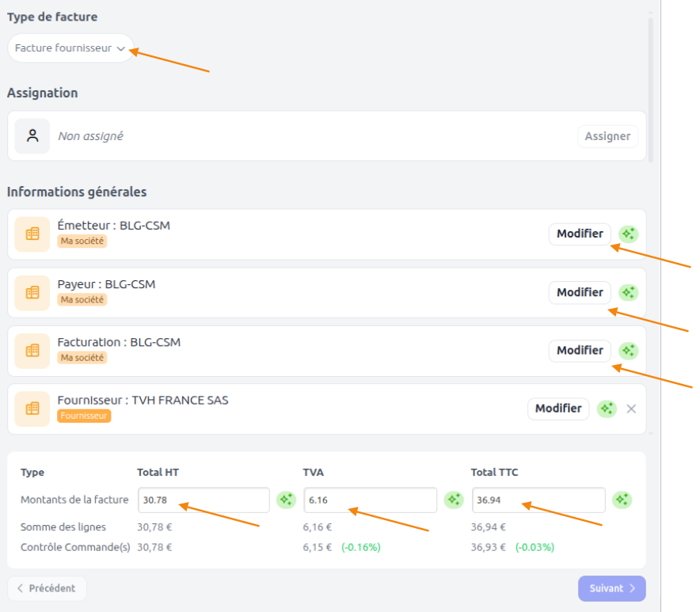Screen dimensions: 700x612
Task: Click the AI sparkle icon beside Fournisseur Modifier
Action: click(607, 409)
